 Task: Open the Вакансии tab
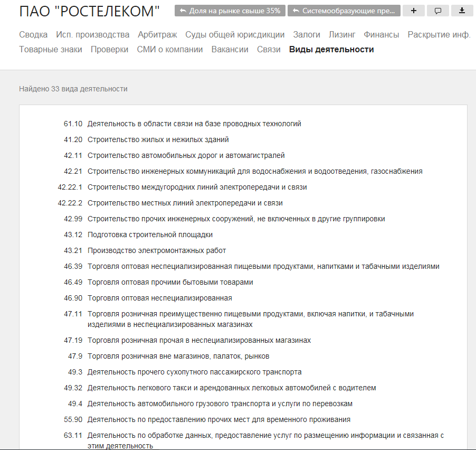(x=230, y=49)
